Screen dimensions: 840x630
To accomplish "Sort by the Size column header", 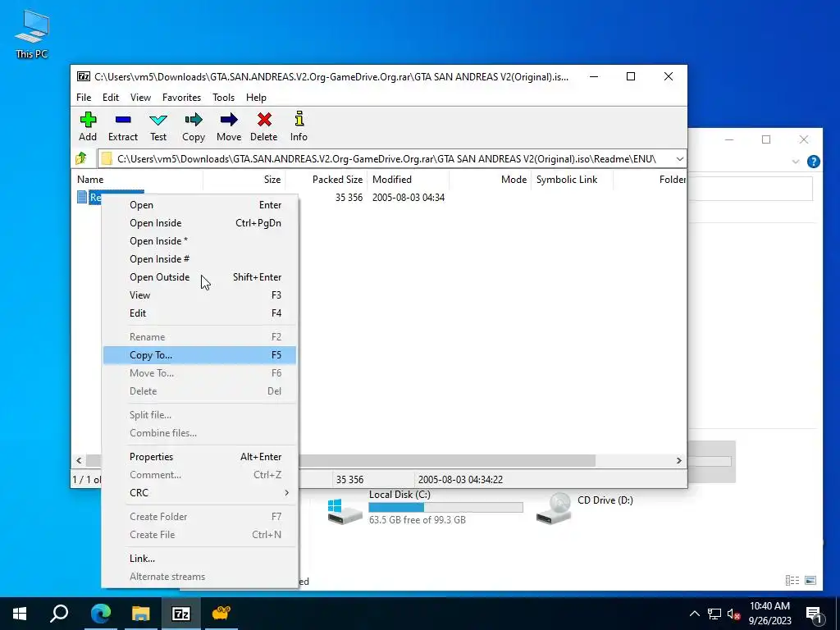I will click(x=244, y=180).
